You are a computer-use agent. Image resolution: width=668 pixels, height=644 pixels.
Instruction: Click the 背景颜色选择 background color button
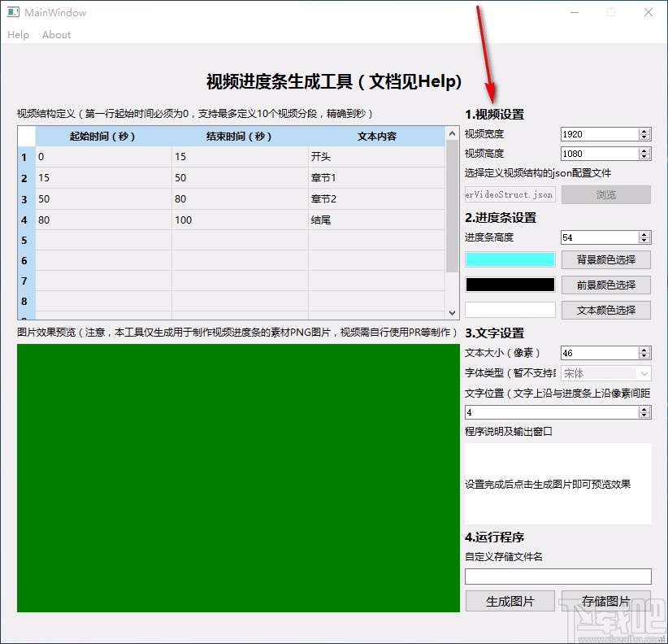(605, 259)
